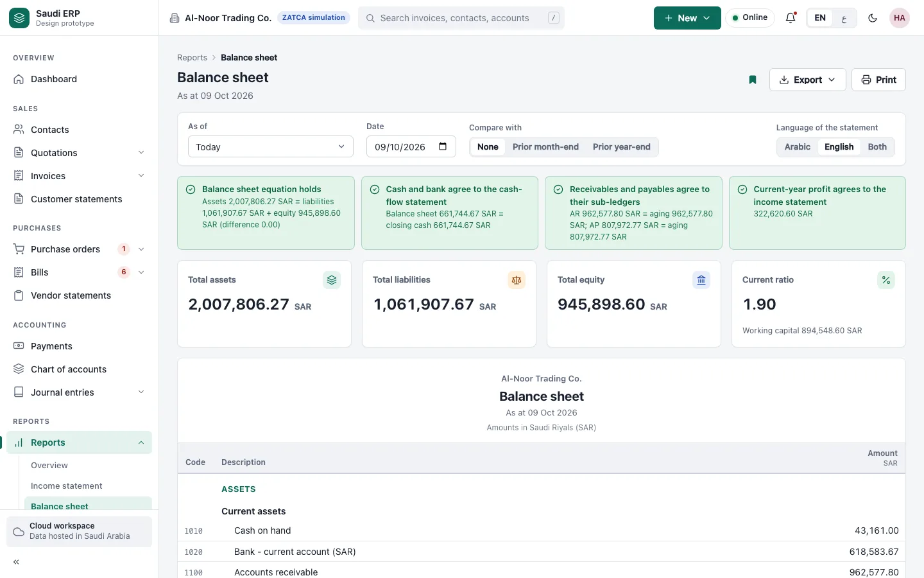This screenshot has width=924, height=578.
Task: Open the Overview report
Action: coord(88,466)
